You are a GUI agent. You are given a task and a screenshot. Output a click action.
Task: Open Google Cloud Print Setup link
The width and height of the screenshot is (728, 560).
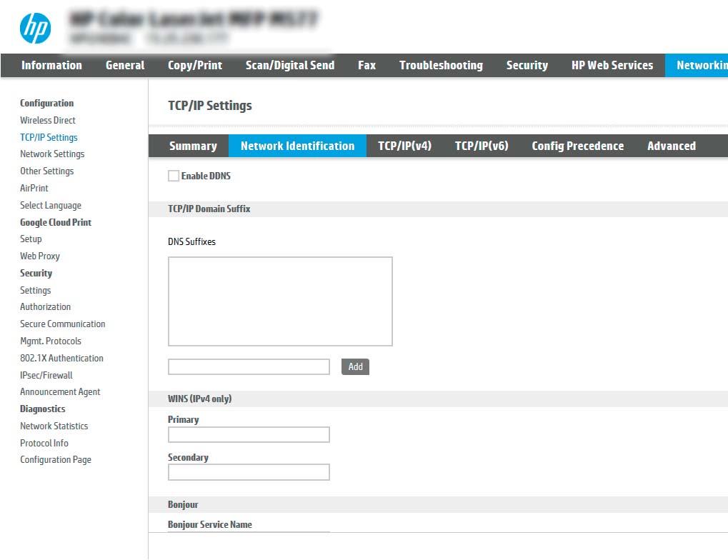point(31,239)
